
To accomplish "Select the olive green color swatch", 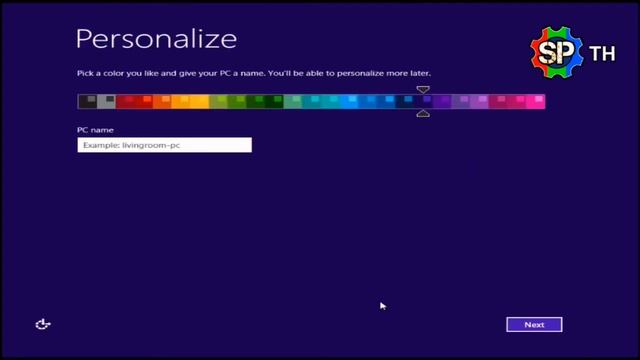I will pos(218,102).
